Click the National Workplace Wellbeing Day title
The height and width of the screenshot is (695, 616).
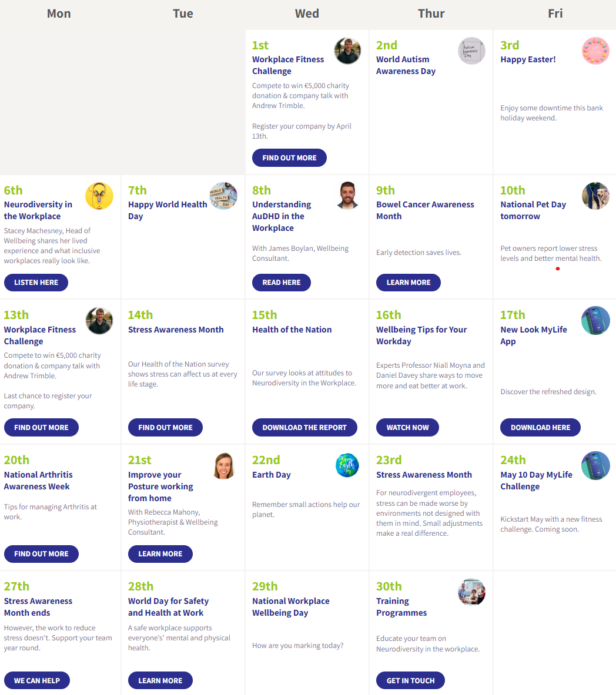[x=290, y=607]
